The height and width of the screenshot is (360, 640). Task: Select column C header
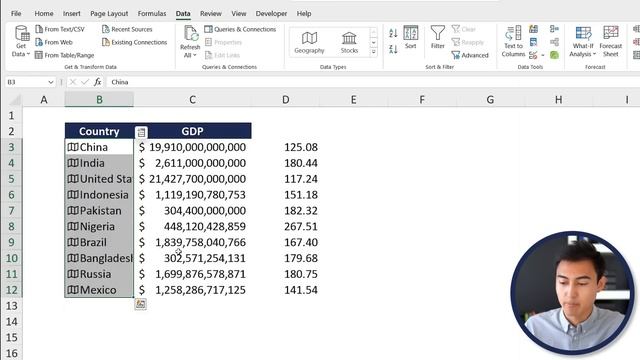pyautogui.click(x=192, y=100)
